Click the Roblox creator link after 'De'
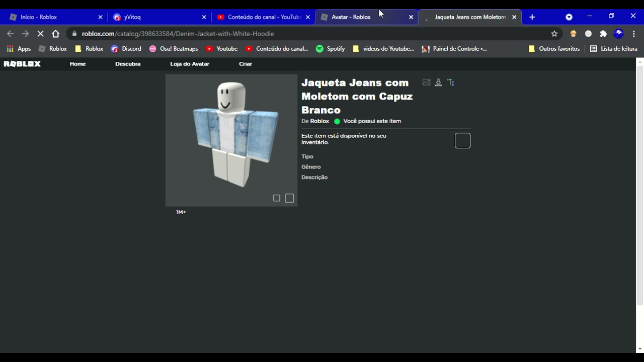Image resolution: width=644 pixels, height=362 pixels. tap(319, 121)
